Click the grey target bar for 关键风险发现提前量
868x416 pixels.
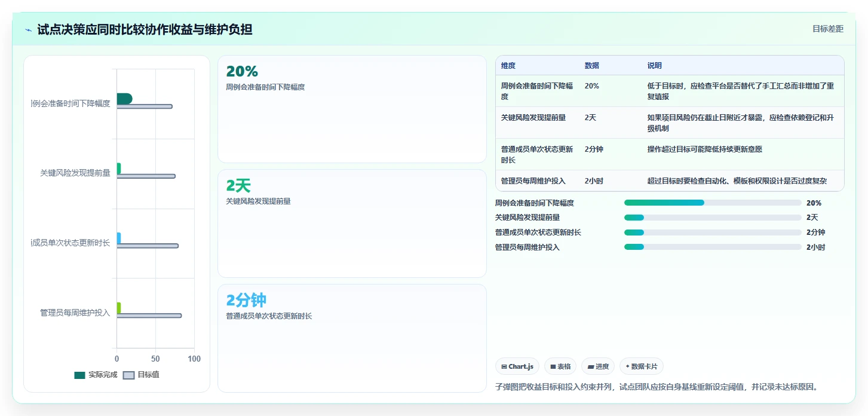[146, 176]
